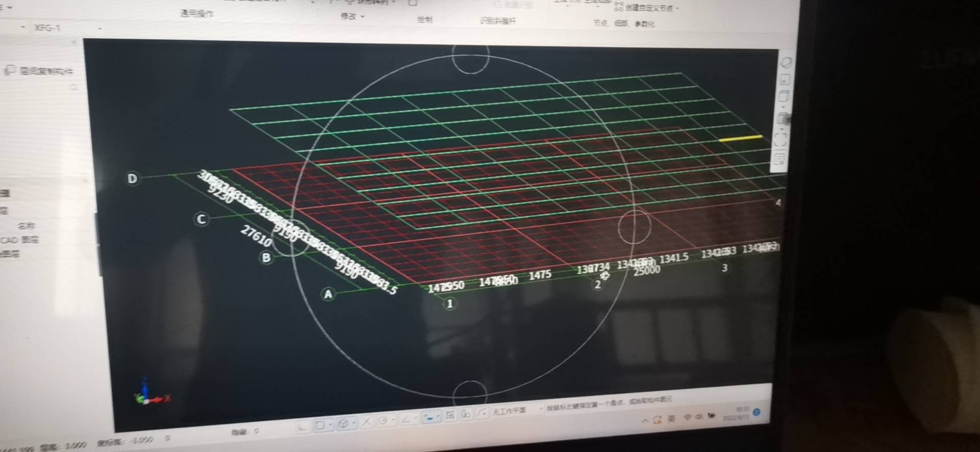Click the 名称 header in the left panel

click(x=27, y=225)
